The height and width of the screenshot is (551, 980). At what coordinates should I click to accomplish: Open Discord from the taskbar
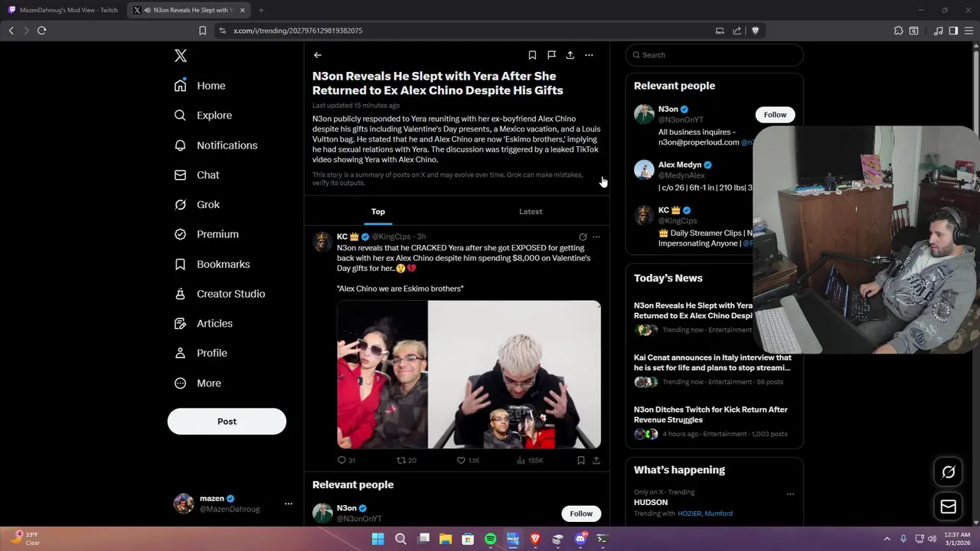[x=580, y=539]
